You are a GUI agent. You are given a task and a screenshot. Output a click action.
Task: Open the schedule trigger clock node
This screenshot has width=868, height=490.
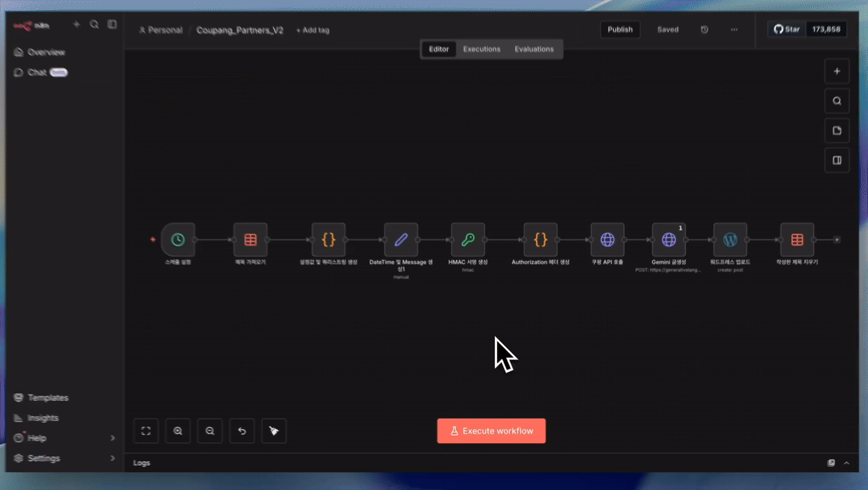pyautogui.click(x=178, y=240)
